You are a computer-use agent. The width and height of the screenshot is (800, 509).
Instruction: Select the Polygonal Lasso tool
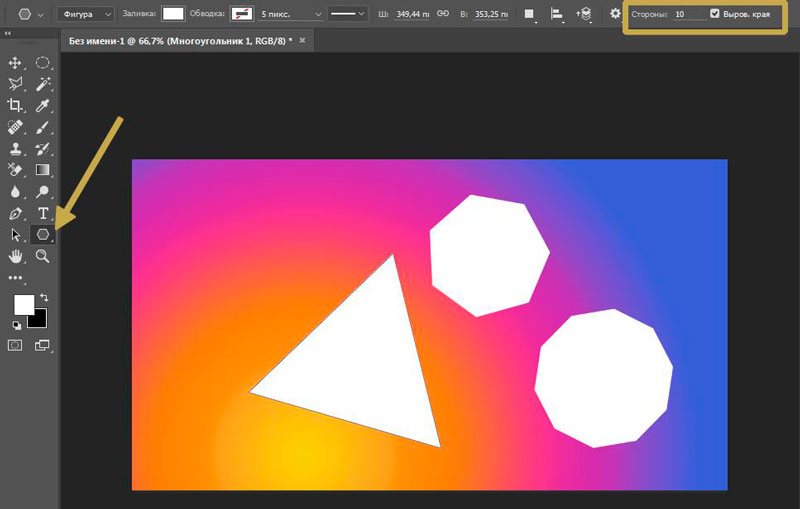click(x=15, y=84)
